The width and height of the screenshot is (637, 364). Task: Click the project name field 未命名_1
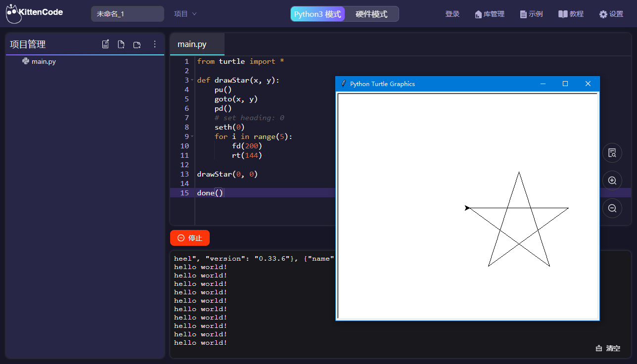pyautogui.click(x=128, y=14)
